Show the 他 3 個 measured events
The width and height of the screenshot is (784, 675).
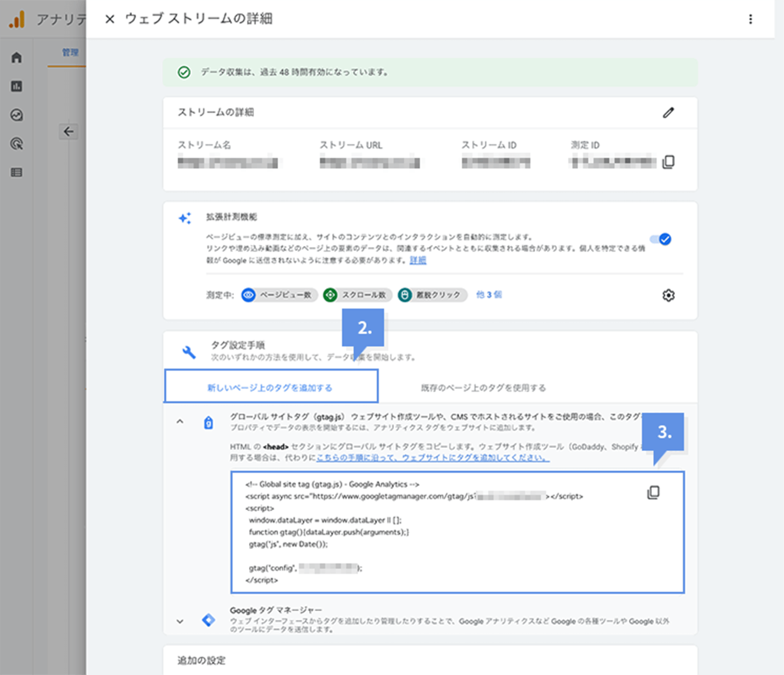point(489,295)
